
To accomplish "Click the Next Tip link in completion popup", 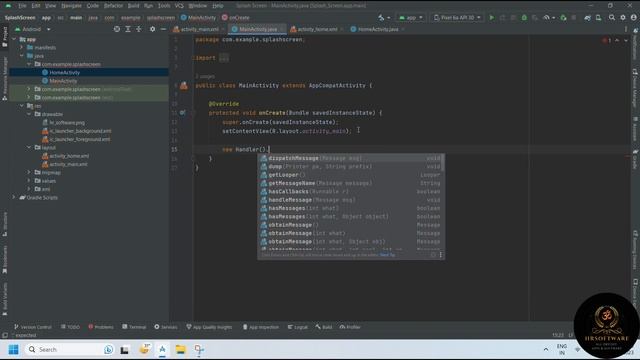I will point(387,255).
